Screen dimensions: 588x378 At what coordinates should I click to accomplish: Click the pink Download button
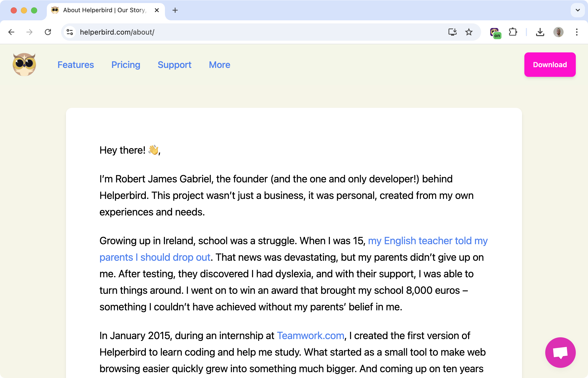pos(550,65)
